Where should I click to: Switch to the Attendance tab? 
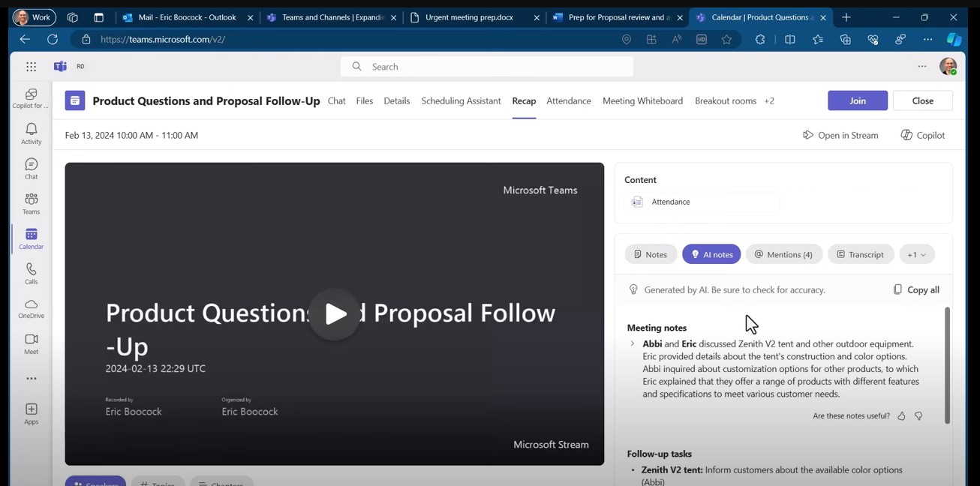568,101
